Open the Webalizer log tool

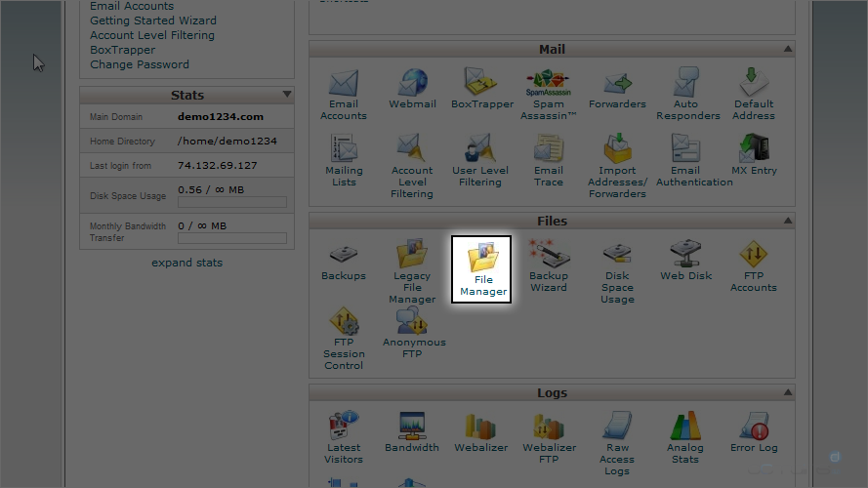point(480,434)
